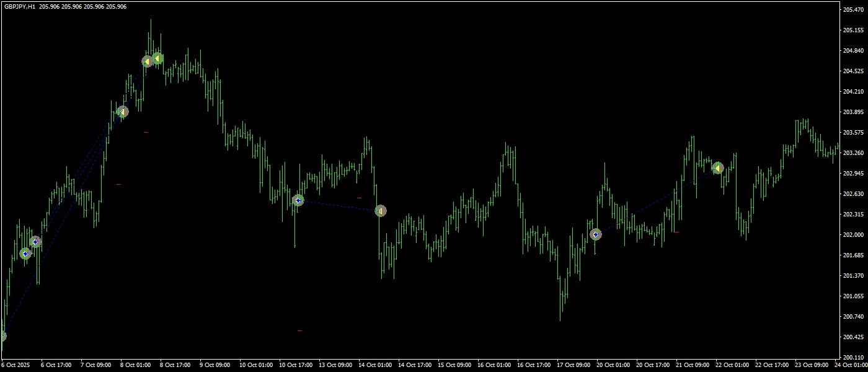
Task: Select the buy-entry marker at 10 Oct 17:00
Action: pyautogui.click(x=298, y=200)
